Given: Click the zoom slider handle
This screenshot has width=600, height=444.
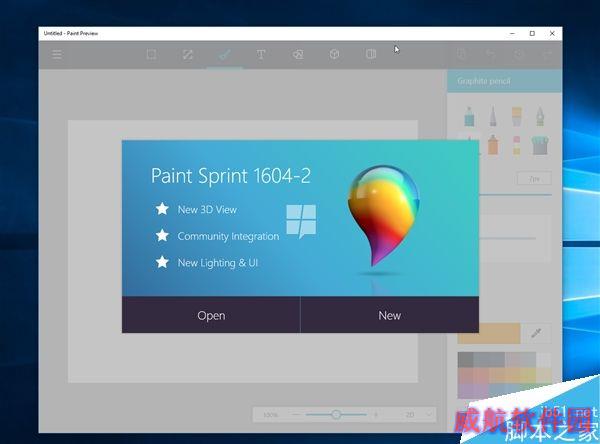Looking at the screenshot, I should (336, 414).
